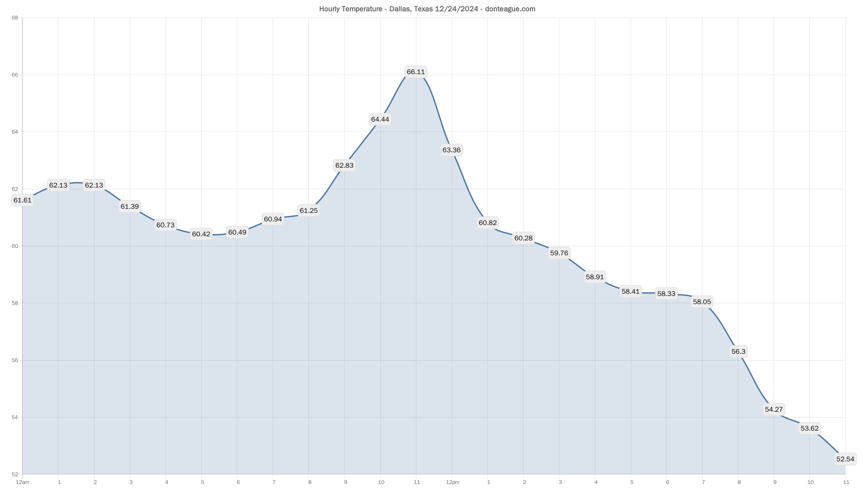Viewport: 868px width, 488px height.
Task: Click the 58 y-axis tick label
Action: 15,303
